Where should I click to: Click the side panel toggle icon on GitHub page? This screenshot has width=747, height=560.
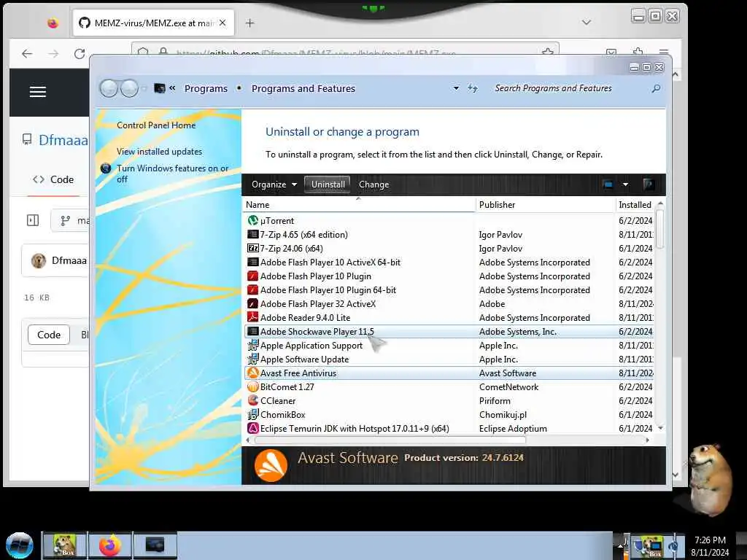(33, 220)
